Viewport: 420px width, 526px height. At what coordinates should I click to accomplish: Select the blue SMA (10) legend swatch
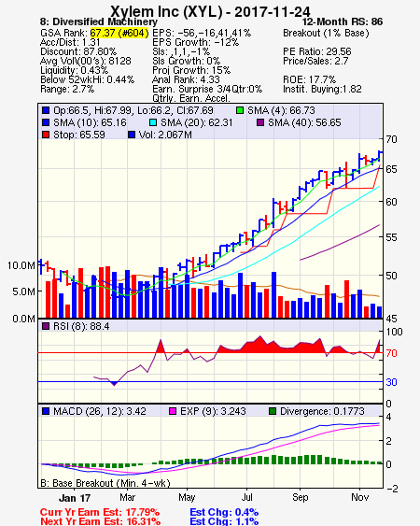tap(46, 122)
